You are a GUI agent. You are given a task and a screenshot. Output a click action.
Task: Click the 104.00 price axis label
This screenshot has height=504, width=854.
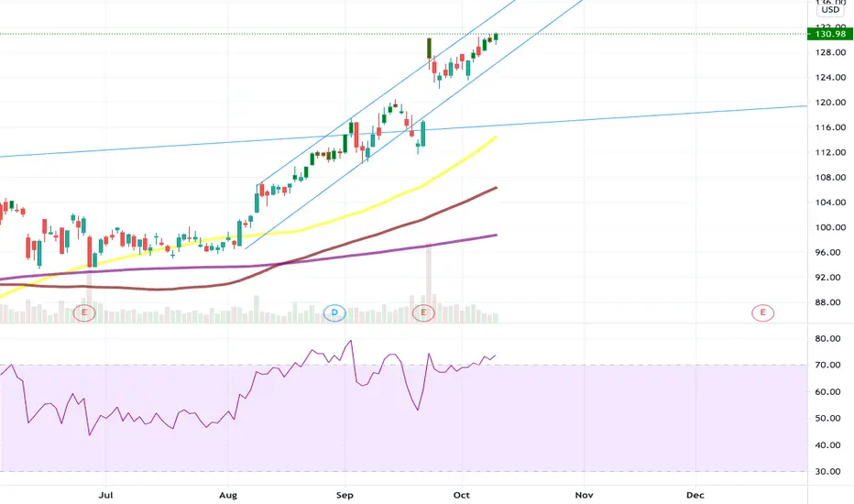pyautogui.click(x=830, y=203)
